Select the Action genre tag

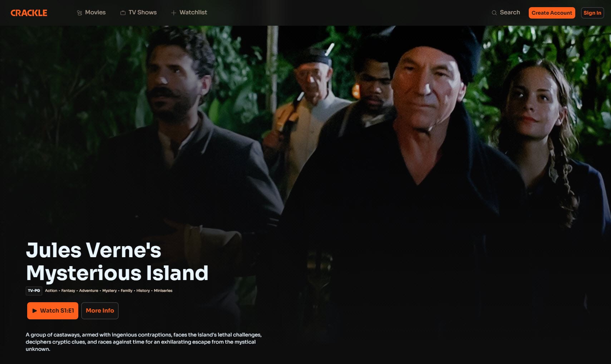[51, 291]
